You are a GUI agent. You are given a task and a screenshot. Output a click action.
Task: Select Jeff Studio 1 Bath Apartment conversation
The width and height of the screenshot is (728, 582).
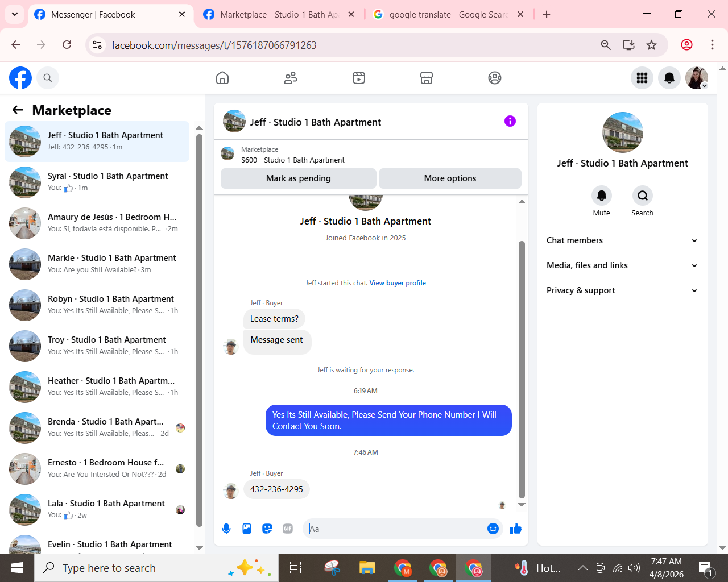[97, 142]
